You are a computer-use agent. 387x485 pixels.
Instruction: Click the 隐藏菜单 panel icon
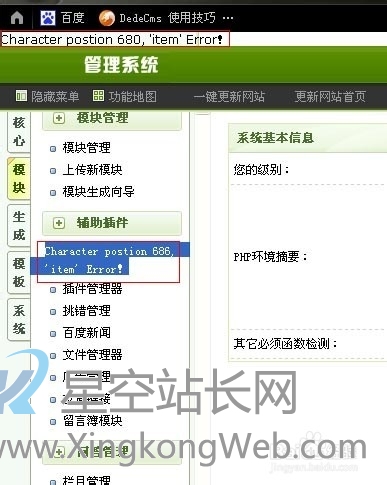pos(21,96)
